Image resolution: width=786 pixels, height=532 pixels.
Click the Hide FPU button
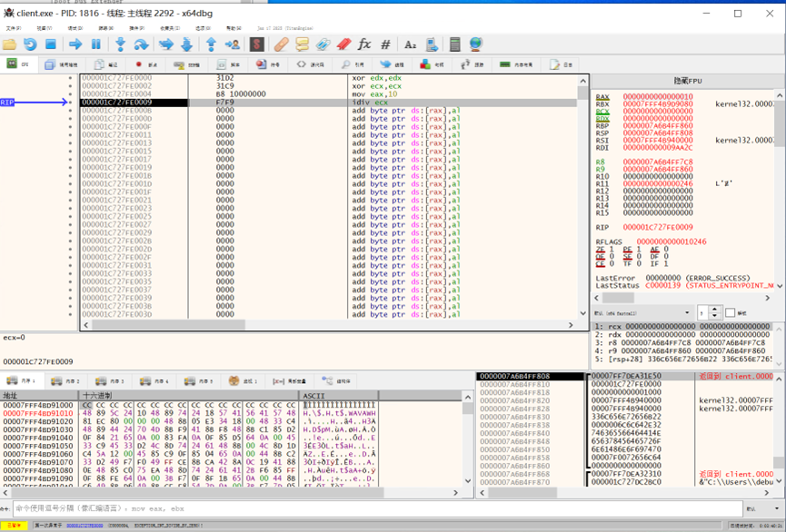(686, 81)
